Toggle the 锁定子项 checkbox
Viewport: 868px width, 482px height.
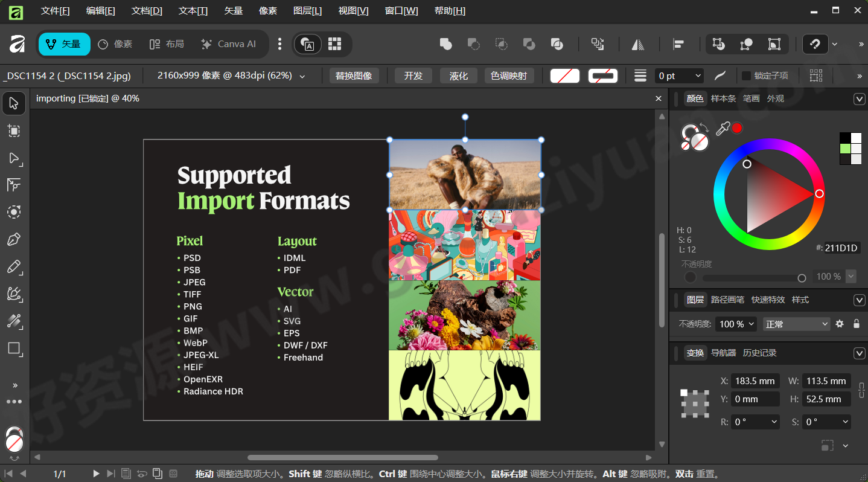pyautogui.click(x=747, y=76)
